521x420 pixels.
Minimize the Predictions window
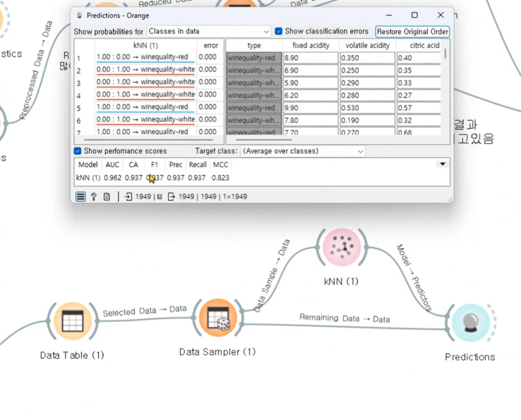coord(389,15)
